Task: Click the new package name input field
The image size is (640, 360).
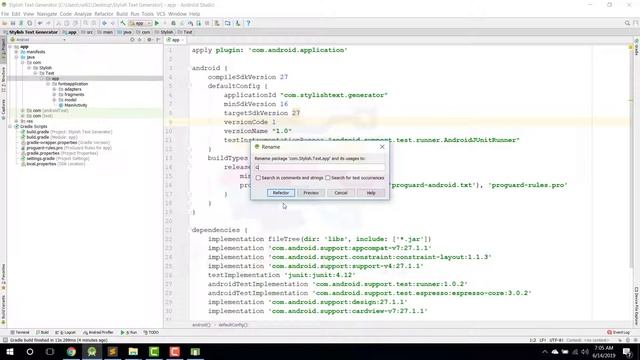Action: pyautogui.click(x=320, y=167)
